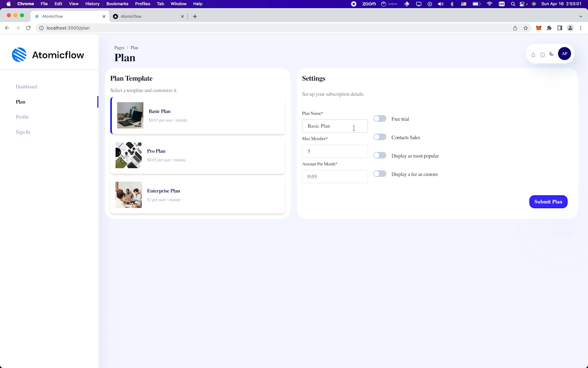588x368 pixels.
Task: Open Control Center in menu bar
Action: (522, 4)
